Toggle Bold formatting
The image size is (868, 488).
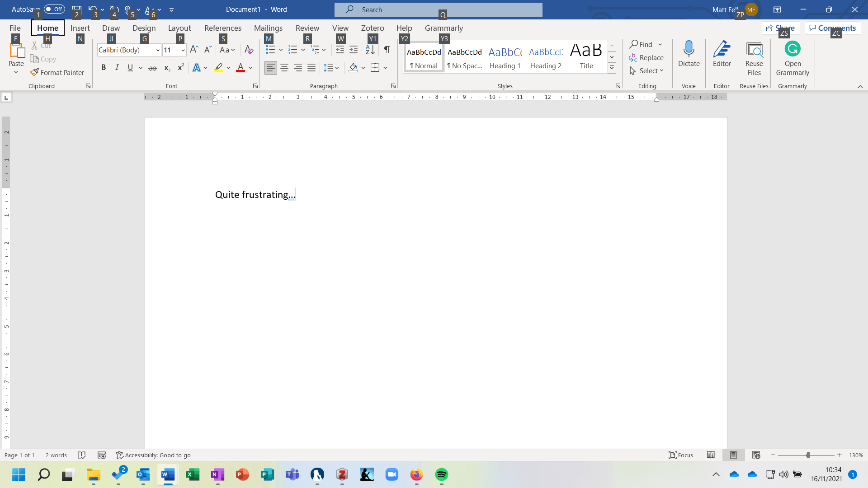pos(104,68)
